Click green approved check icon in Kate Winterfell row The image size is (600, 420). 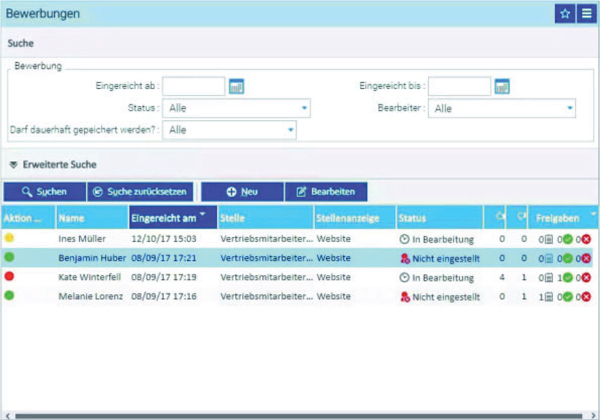[x=568, y=278]
